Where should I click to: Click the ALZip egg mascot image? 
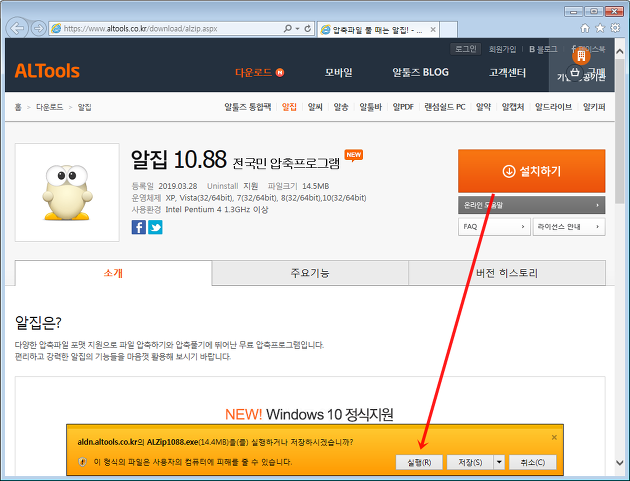67,192
